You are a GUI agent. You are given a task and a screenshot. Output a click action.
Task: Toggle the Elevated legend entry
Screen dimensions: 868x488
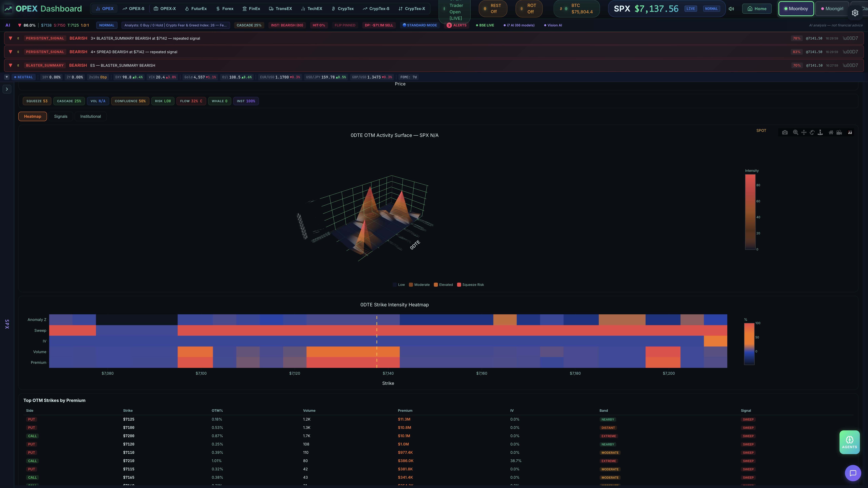443,285
